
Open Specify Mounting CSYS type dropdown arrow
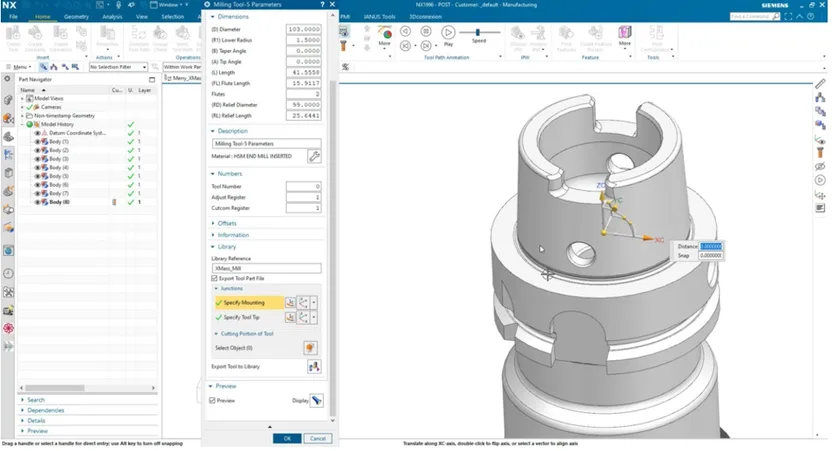coord(314,303)
